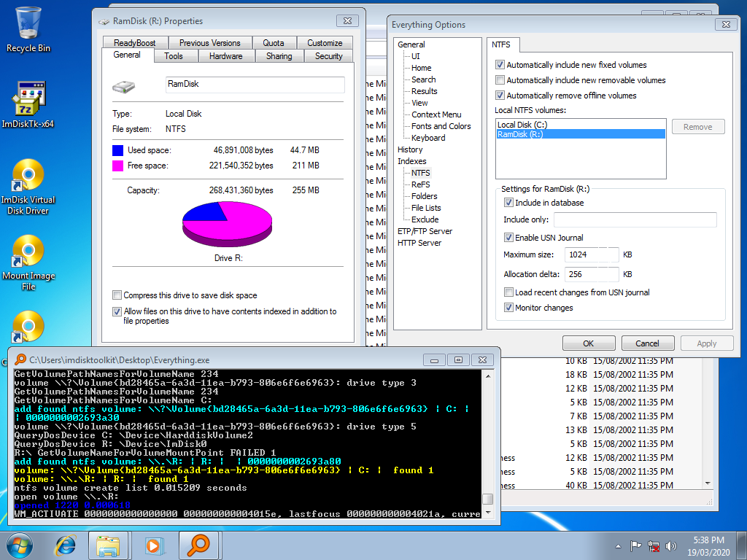The width and height of the screenshot is (747, 560).
Task: Click the Remove volume button
Action: point(698,127)
